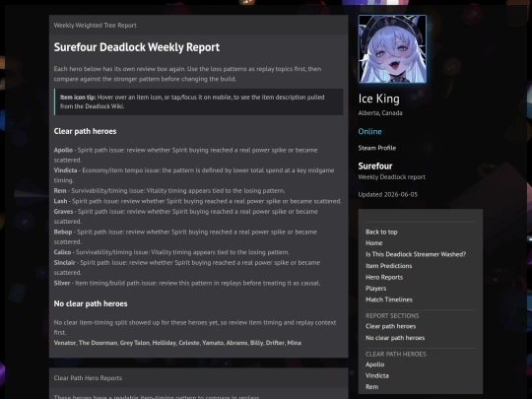The height and width of the screenshot is (399, 532).
Task: Click the Vindicta hero name in summary
Action: (x=65, y=170)
